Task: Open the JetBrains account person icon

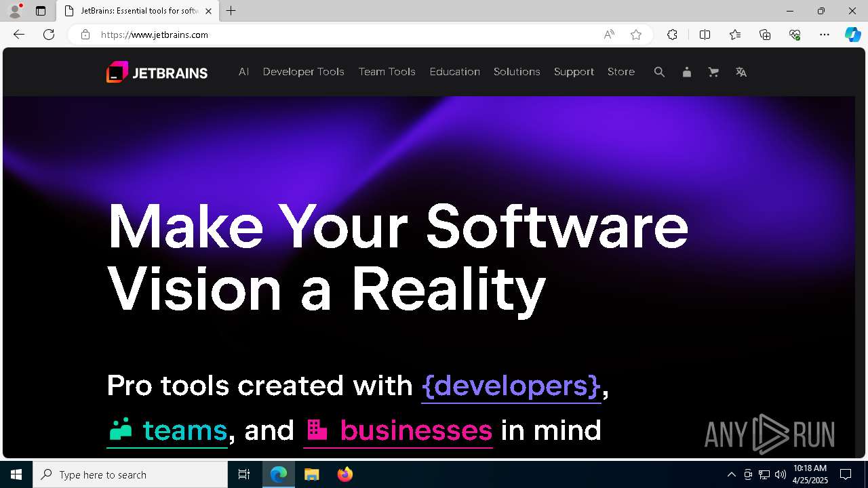Action: [686, 72]
